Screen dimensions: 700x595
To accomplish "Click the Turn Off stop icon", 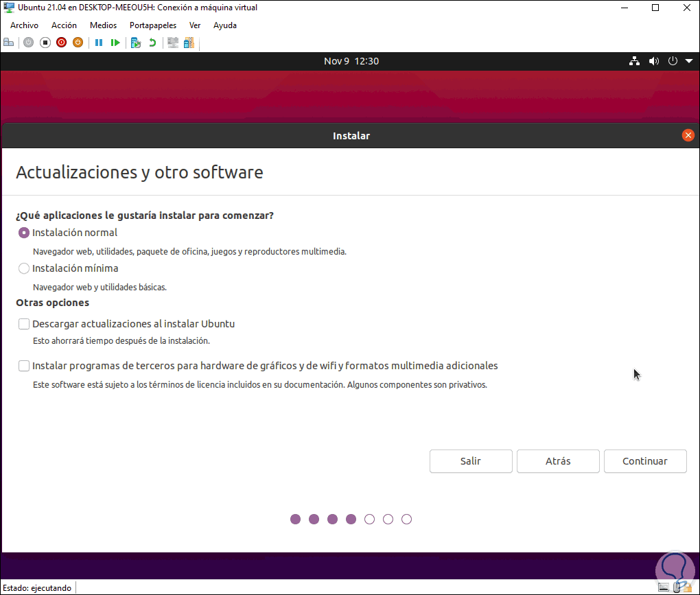I will pyautogui.click(x=45, y=43).
